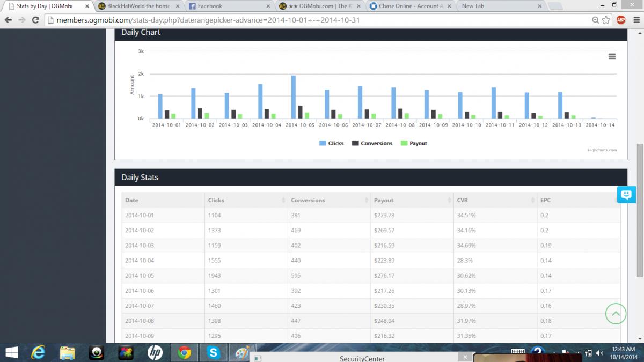
Task: Toggle the Conversions series in chart legend
Action: pos(372,143)
